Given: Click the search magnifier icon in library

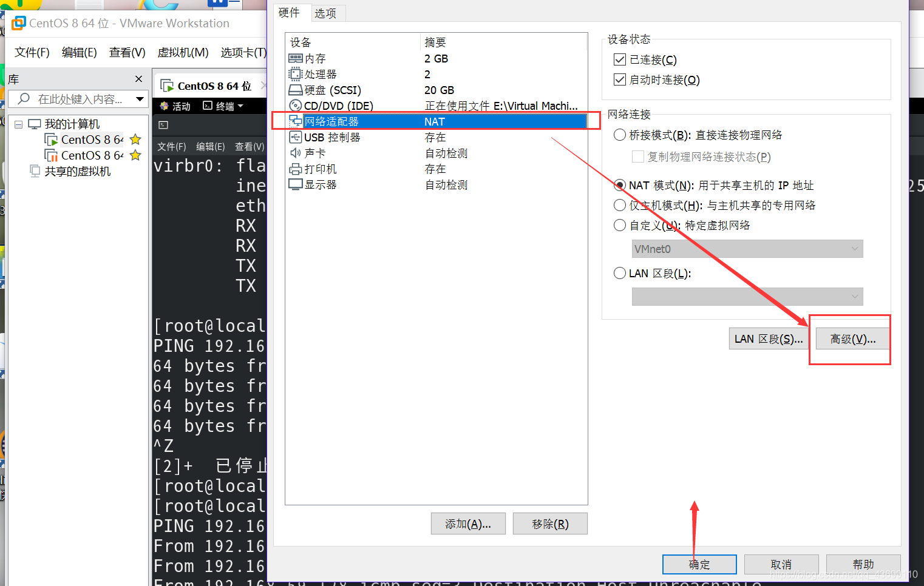Looking at the screenshot, I should click(24, 98).
